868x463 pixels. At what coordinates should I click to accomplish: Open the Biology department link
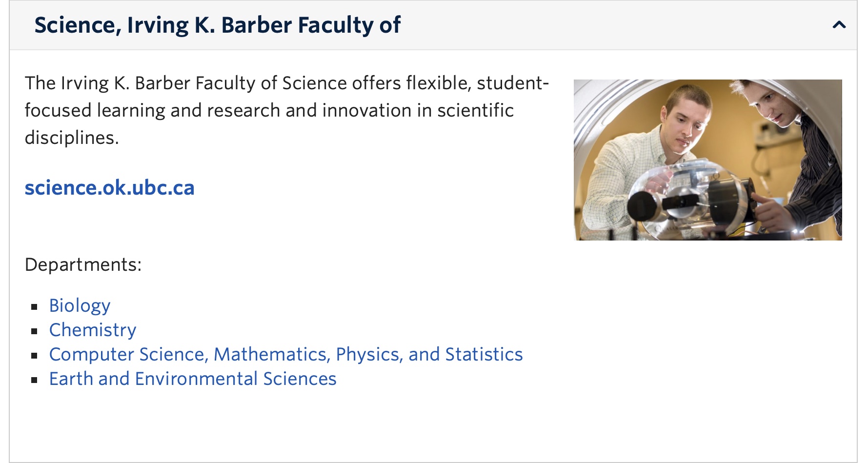(x=80, y=306)
